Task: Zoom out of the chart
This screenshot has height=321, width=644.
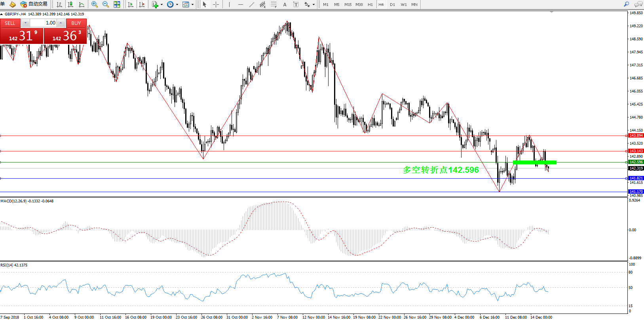Action: coord(106,4)
